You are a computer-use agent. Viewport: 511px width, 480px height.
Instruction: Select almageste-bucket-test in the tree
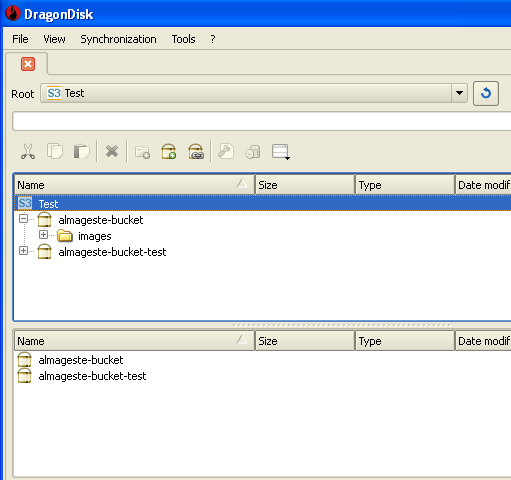(x=112, y=252)
